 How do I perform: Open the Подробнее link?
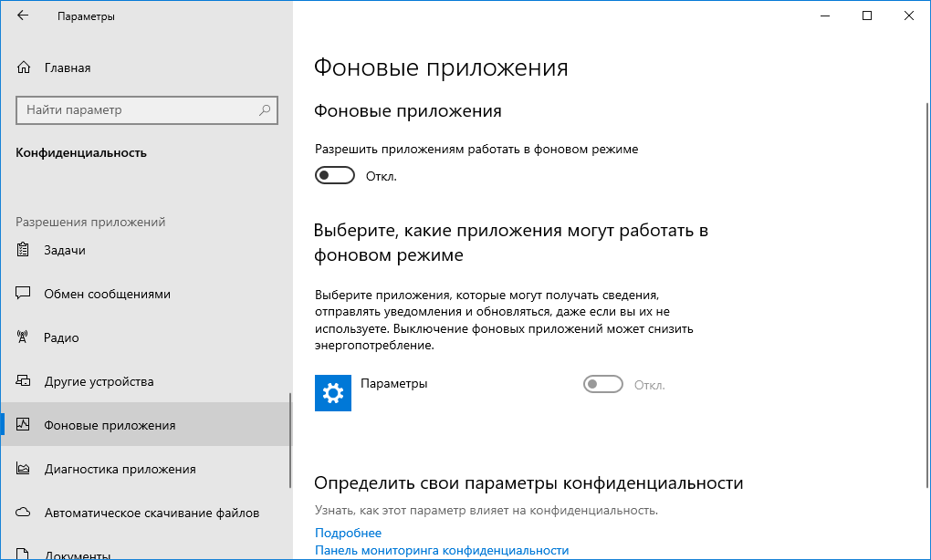(348, 533)
